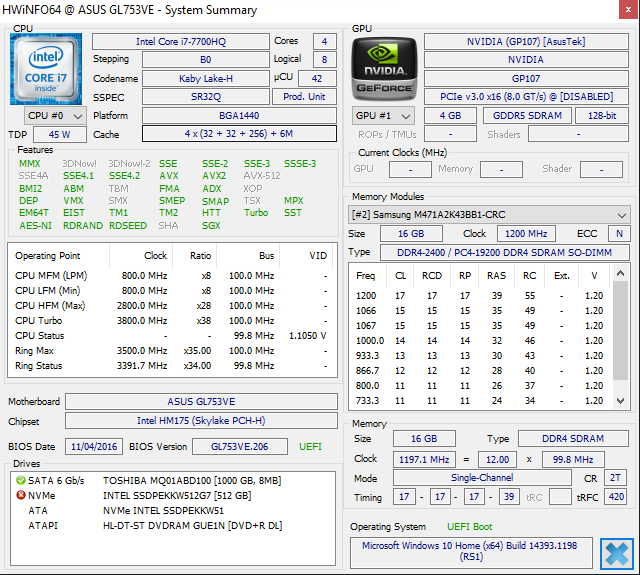This screenshot has width=640, height=575.
Task: Click the BGA1440 platform field
Action: (239, 115)
